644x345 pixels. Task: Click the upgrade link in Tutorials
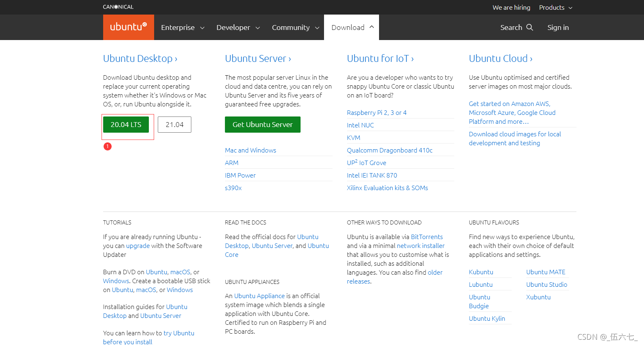click(138, 246)
